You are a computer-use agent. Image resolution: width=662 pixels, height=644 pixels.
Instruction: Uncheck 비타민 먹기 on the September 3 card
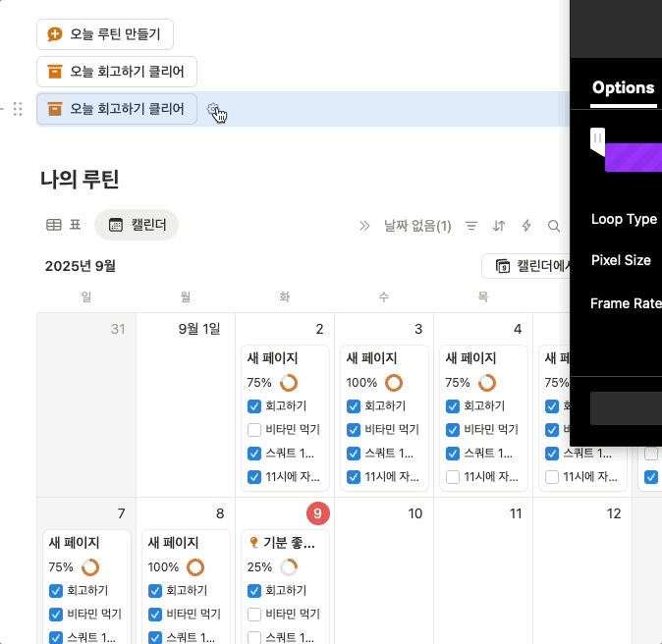[354, 430]
